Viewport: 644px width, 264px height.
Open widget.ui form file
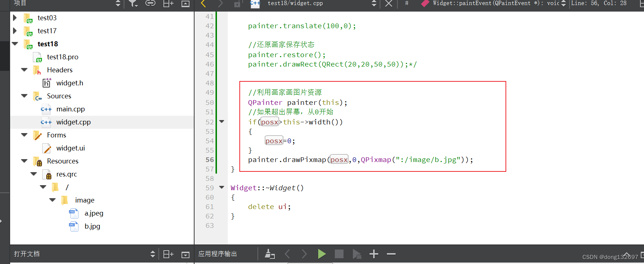tap(71, 148)
